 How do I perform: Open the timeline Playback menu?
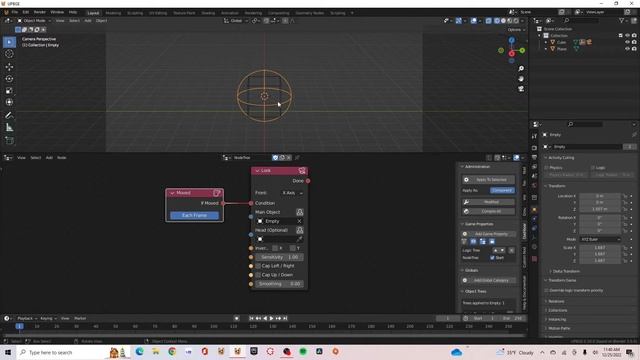click(26, 318)
